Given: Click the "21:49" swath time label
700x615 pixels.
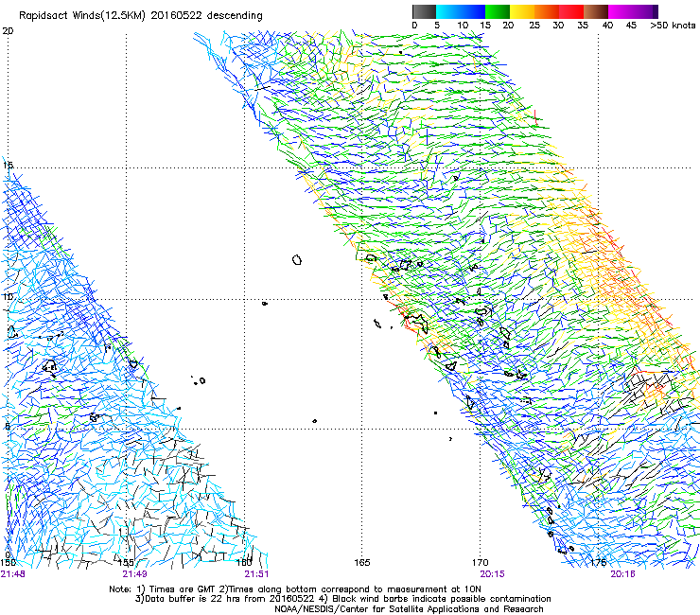Looking at the screenshot, I should point(135,574).
